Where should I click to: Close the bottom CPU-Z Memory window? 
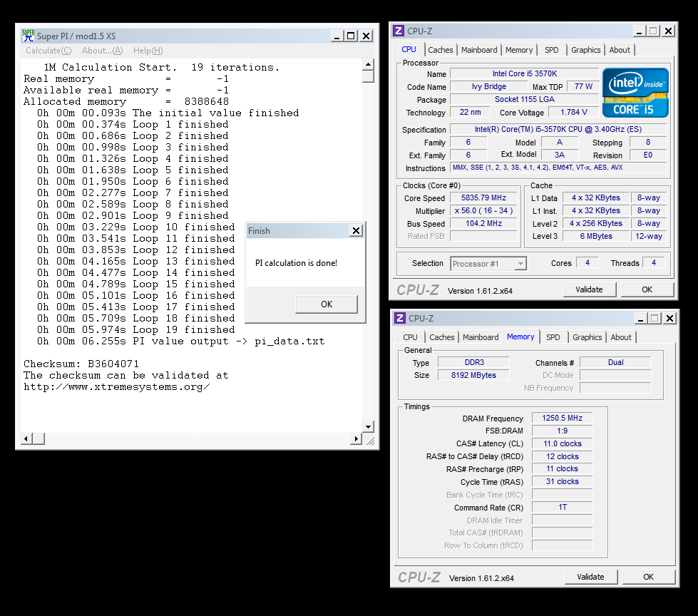click(669, 318)
